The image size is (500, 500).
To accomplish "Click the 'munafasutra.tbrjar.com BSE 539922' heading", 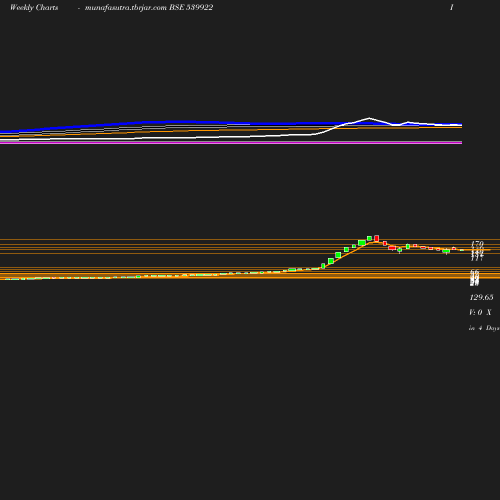I will 149,7.
